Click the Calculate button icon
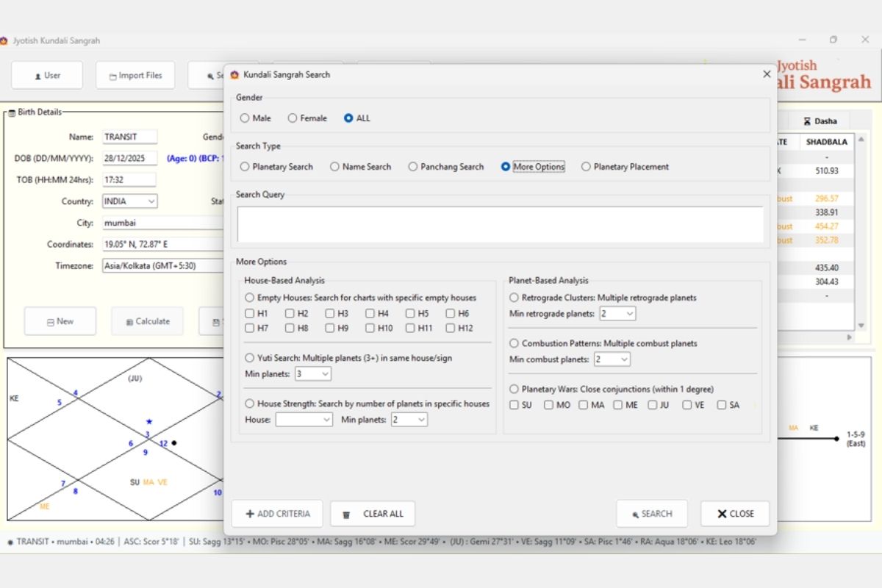The width and height of the screenshot is (882, 588). click(129, 322)
